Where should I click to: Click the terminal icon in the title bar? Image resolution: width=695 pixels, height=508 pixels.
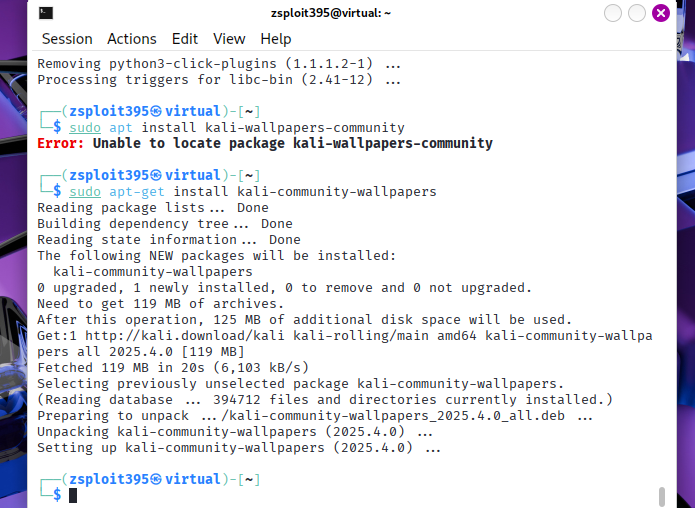pos(46,13)
